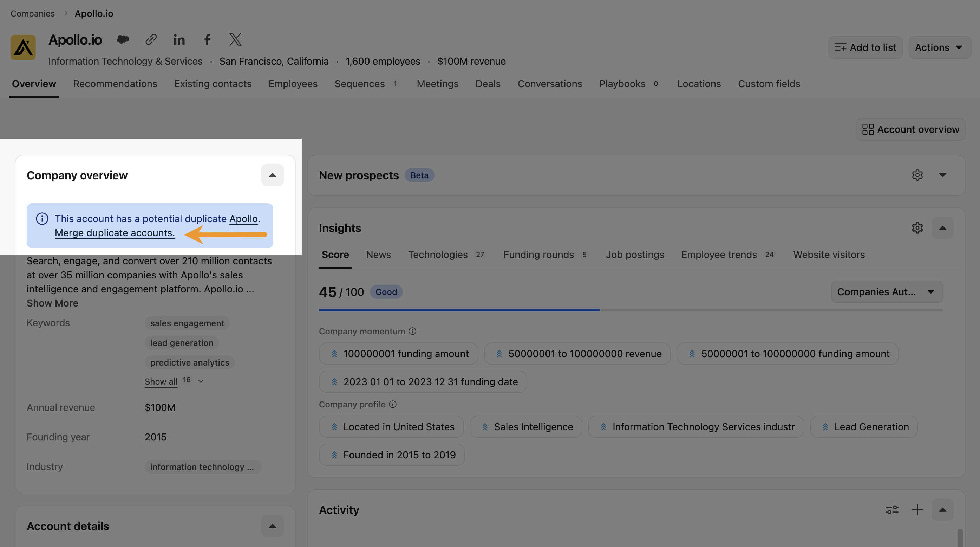Open New prospects settings gear
This screenshot has width=980, height=547.
pos(917,175)
